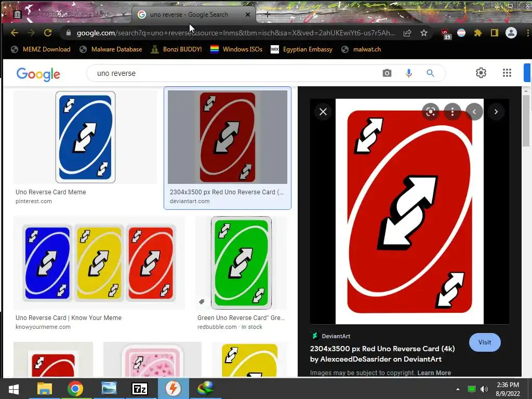Open the extensions puzzle piece icon

478,33
